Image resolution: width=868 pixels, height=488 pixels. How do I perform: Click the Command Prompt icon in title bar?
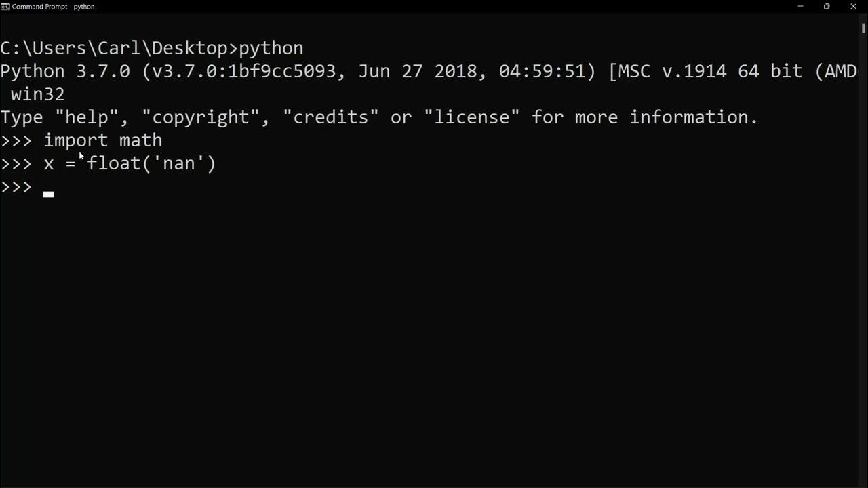[x=5, y=7]
